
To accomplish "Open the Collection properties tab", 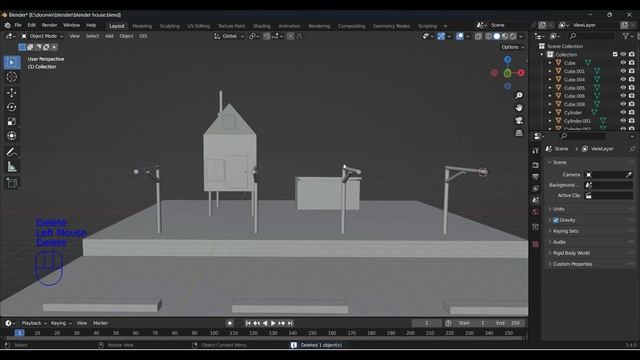I will point(536,227).
